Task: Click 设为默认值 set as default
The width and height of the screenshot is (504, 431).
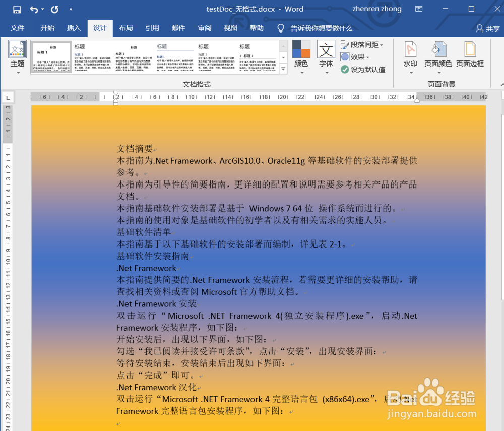Action: coord(363,70)
